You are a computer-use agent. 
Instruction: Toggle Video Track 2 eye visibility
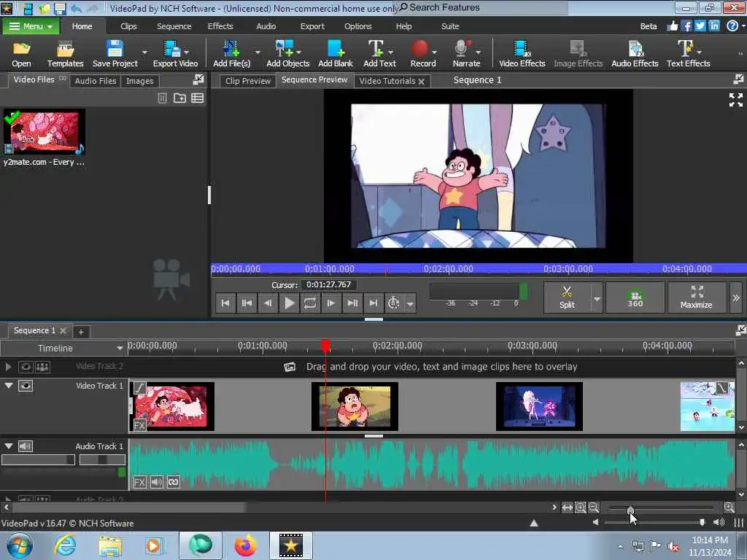(x=26, y=367)
